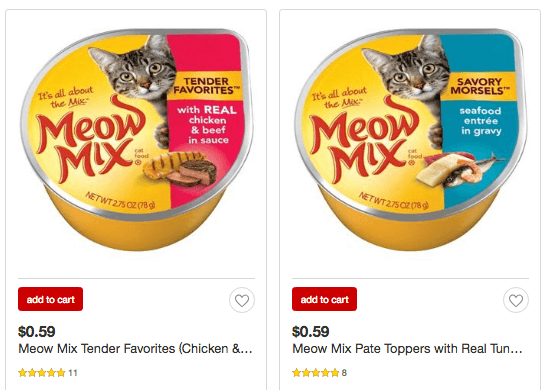Click the Tender Favorites label on the pink cup
The height and width of the screenshot is (390, 553).
coord(206,86)
